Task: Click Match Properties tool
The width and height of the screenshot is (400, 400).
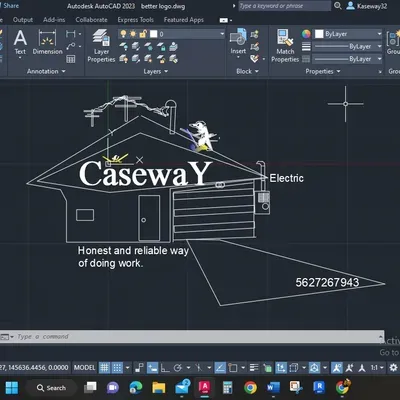Action: (285, 46)
